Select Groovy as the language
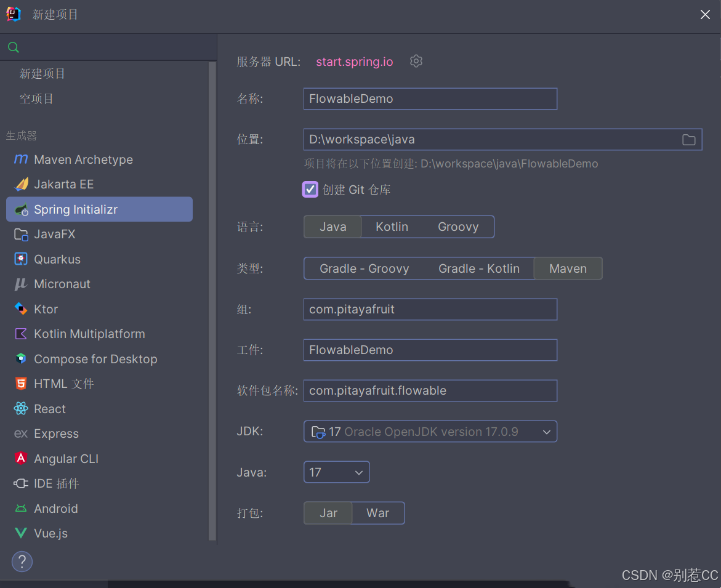The width and height of the screenshot is (721, 588). tap(458, 227)
